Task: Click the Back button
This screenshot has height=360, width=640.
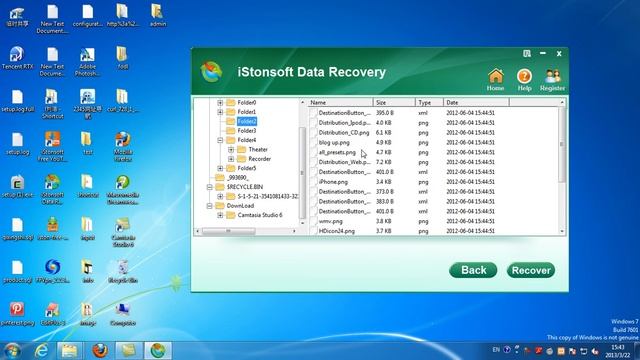Action: 473,270
